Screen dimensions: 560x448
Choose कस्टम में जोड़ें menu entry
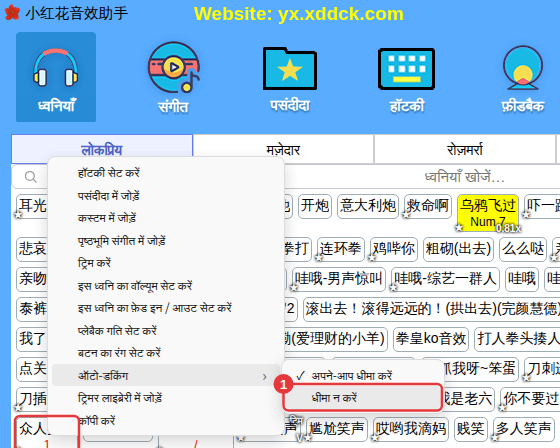point(166,218)
